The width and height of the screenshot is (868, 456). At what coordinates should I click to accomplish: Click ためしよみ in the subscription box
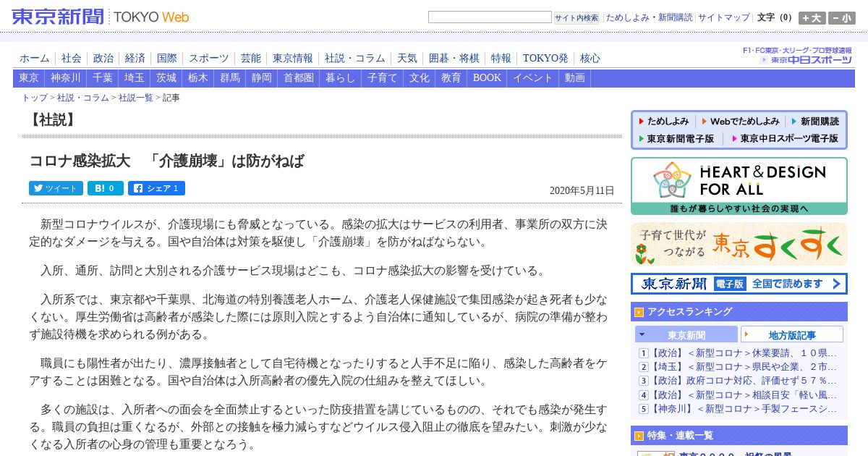(x=663, y=122)
